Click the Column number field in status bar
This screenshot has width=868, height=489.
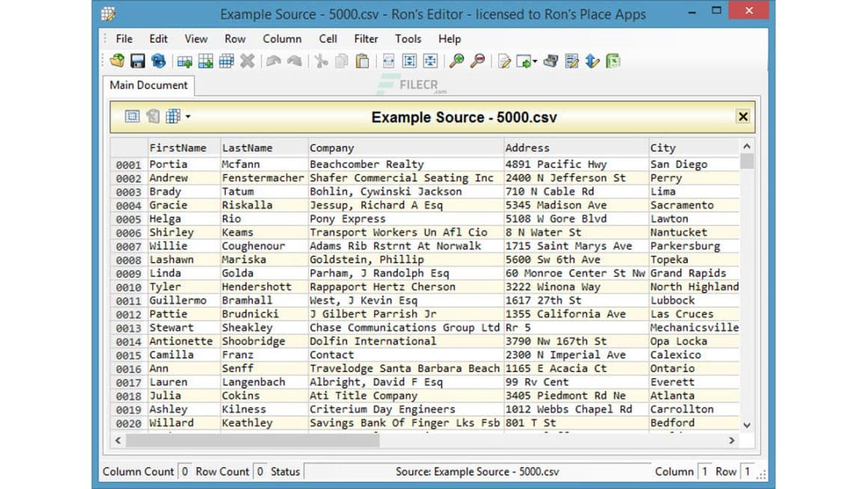tap(704, 472)
